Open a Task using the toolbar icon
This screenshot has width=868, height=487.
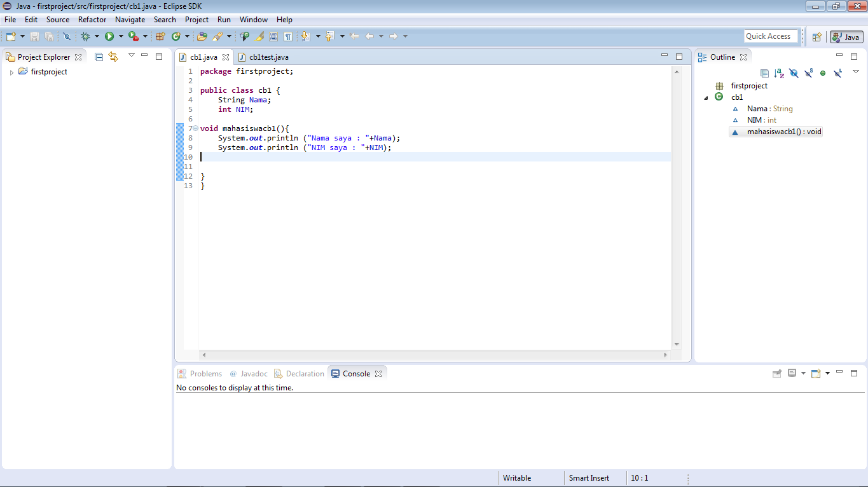click(x=202, y=36)
